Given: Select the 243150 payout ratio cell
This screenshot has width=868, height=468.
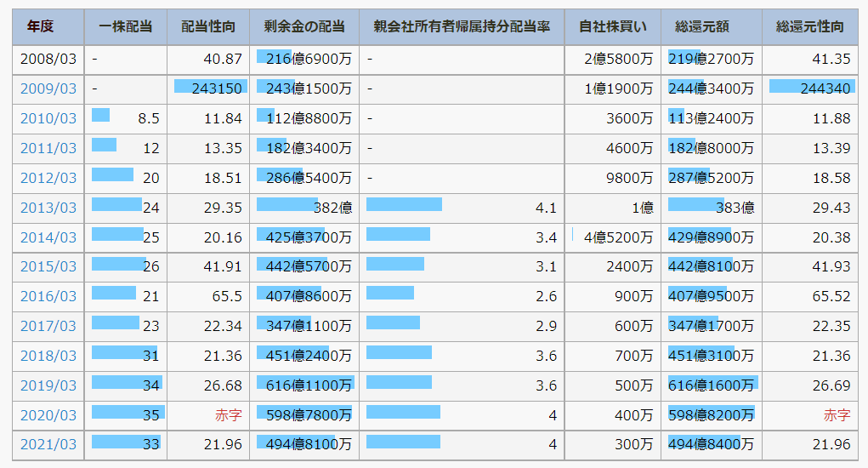Looking at the screenshot, I should [x=208, y=88].
